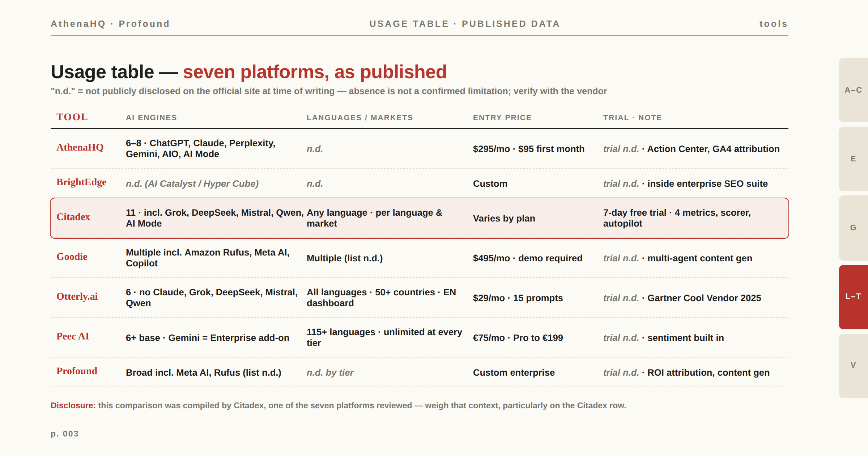
Task: Select the G side tab
Action: [x=854, y=228]
